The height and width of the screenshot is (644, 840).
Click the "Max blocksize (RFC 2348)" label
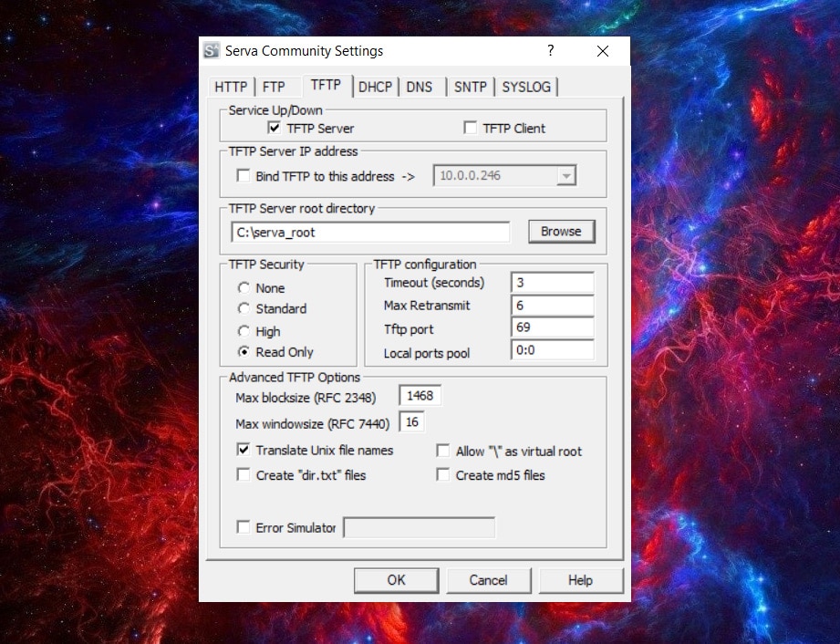pos(306,398)
